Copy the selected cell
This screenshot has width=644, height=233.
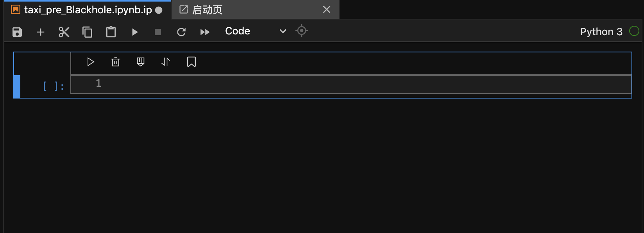point(88,32)
